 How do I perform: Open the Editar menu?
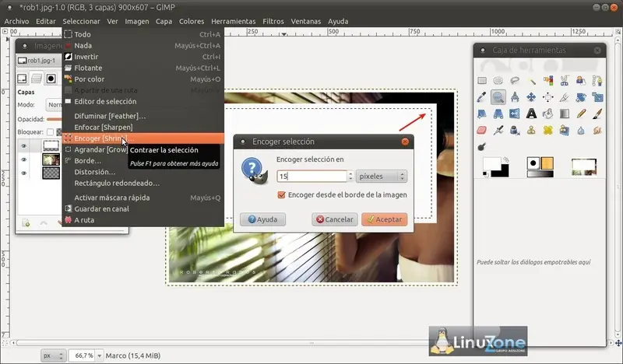(x=46, y=22)
